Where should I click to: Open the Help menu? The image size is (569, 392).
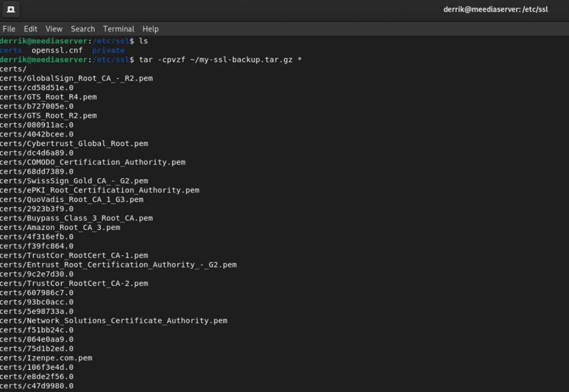[149, 29]
